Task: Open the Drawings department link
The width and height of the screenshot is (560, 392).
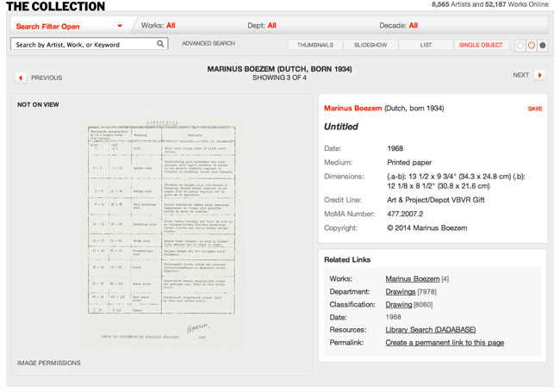Action: pos(401,292)
